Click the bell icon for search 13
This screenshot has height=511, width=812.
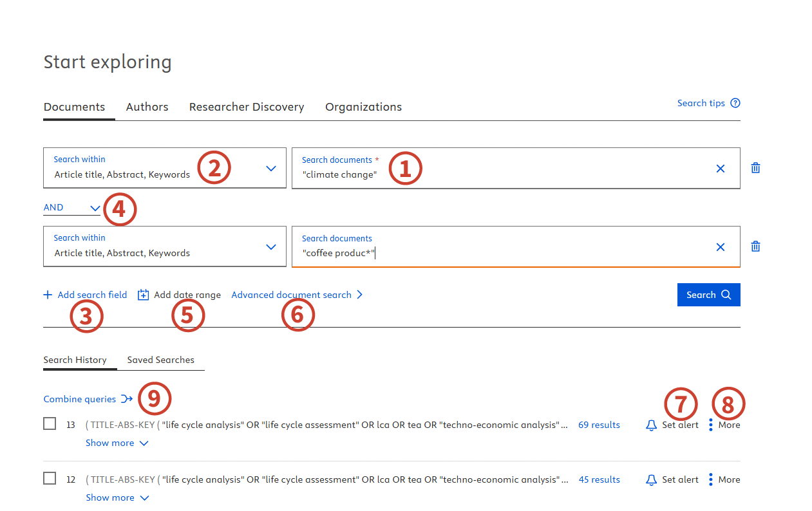point(652,425)
